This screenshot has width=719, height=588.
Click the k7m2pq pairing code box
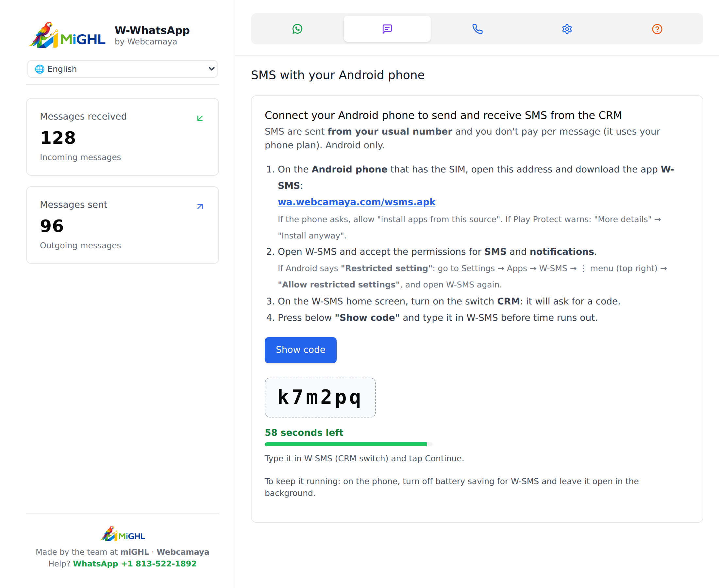[320, 398]
